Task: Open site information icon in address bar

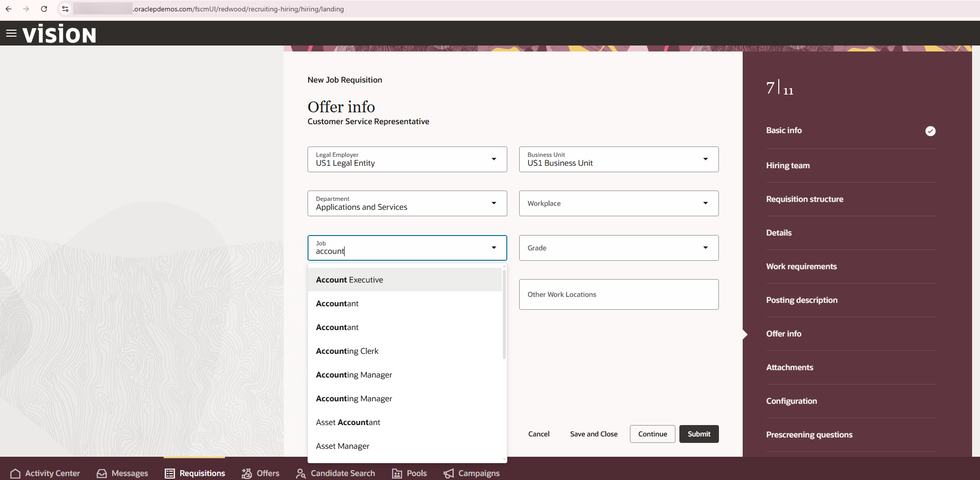Action: pyautogui.click(x=65, y=9)
